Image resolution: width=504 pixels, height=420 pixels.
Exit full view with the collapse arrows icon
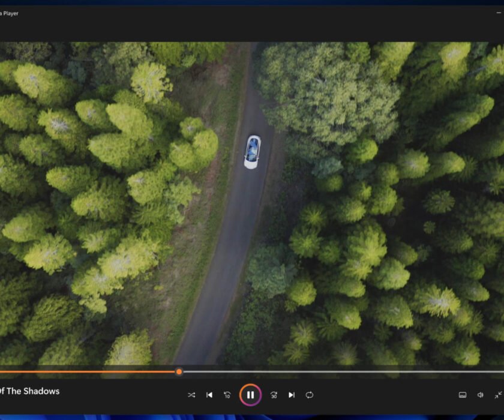click(499, 395)
